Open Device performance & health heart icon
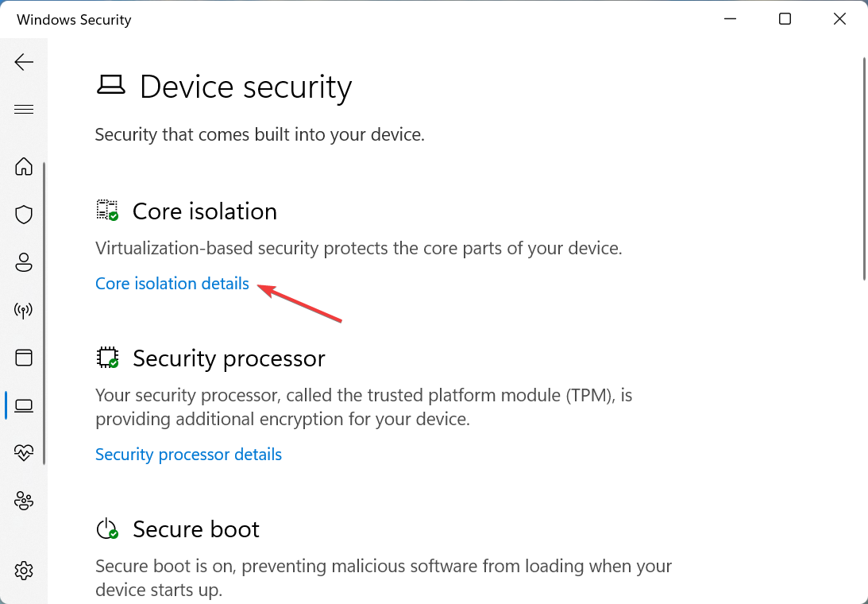This screenshot has width=868, height=604. (24, 452)
